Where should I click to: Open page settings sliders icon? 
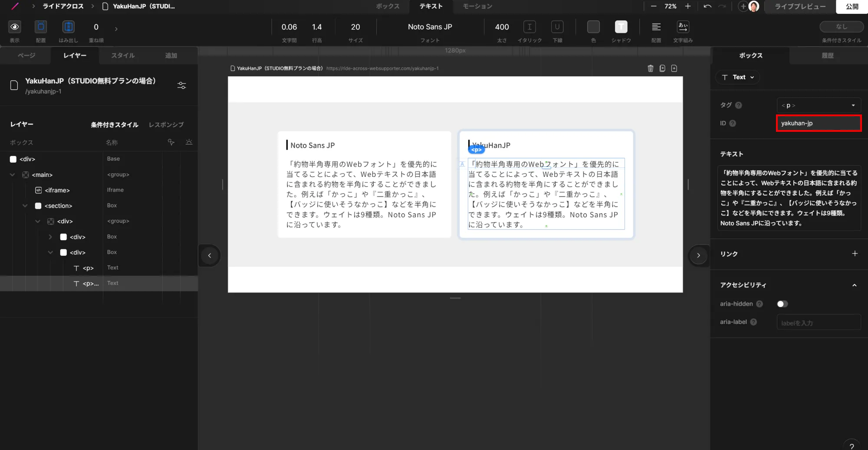[182, 85]
